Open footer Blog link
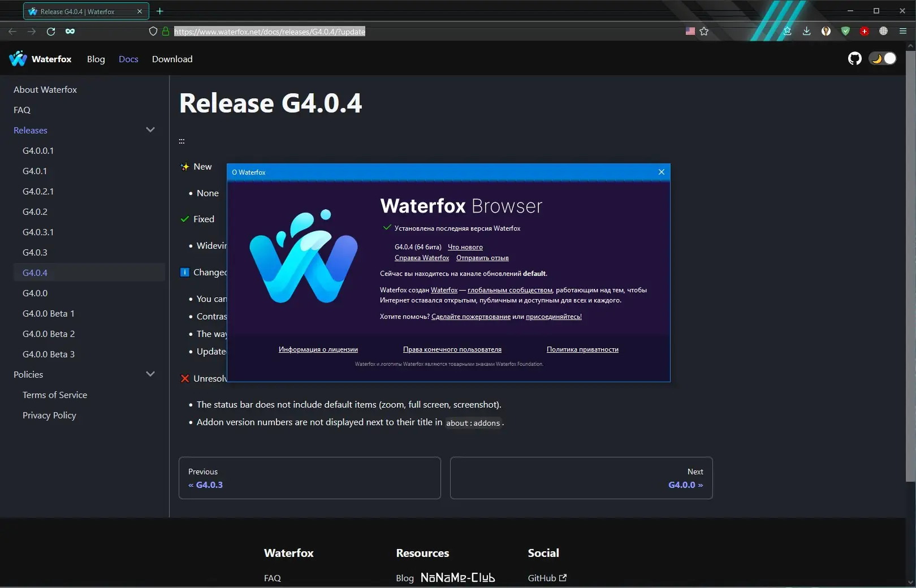Screen dimensions: 916x588 click(x=405, y=578)
